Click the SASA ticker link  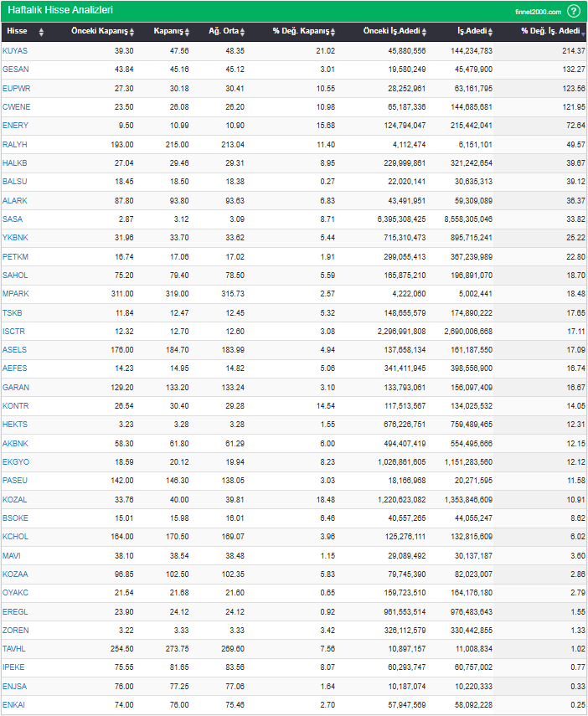[13, 219]
